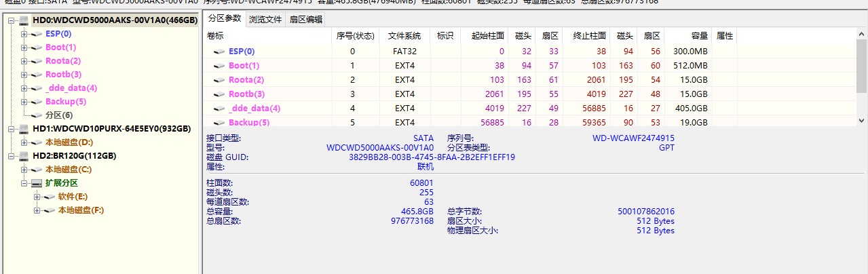This screenshot has width=868, height=274.
Task: Click Boot(1) row icon in partition table
Action: click(219, 66)
